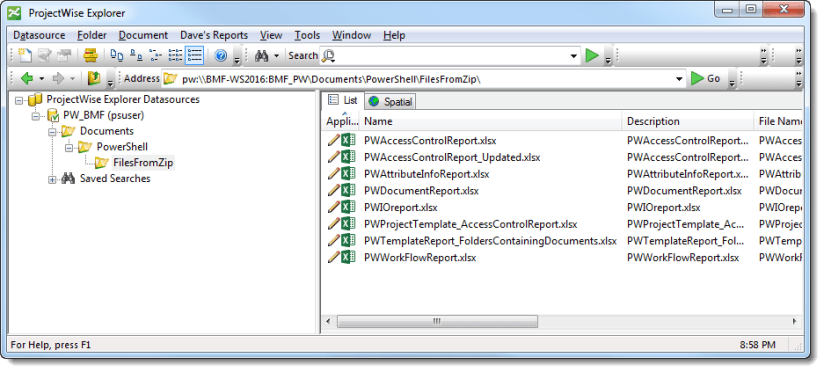Switch to large icons view
Viewport: 824px width, 372px height.
117,55
